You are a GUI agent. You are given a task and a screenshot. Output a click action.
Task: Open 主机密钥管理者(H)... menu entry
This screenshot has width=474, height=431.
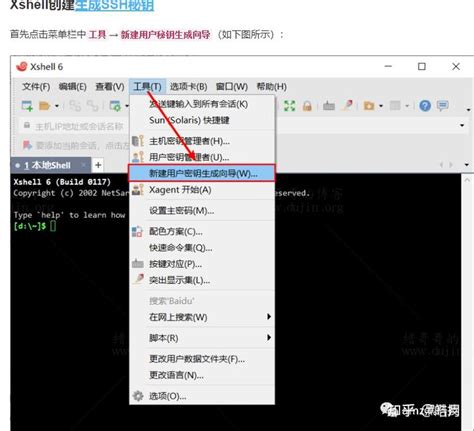click(202, 141)
